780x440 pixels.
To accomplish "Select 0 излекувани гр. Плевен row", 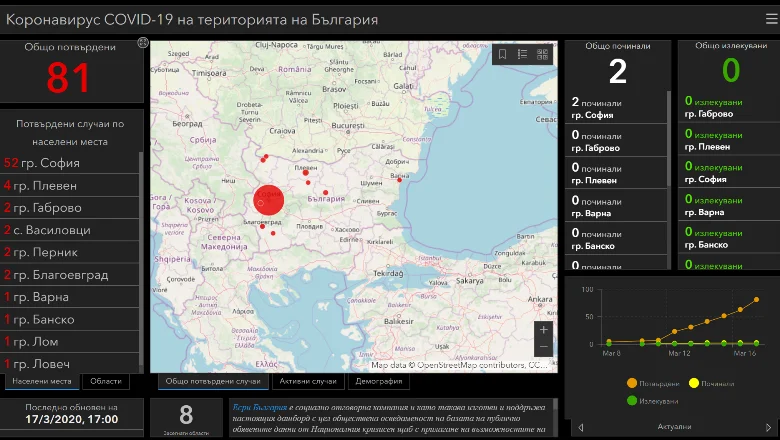I will click(729, 140).
